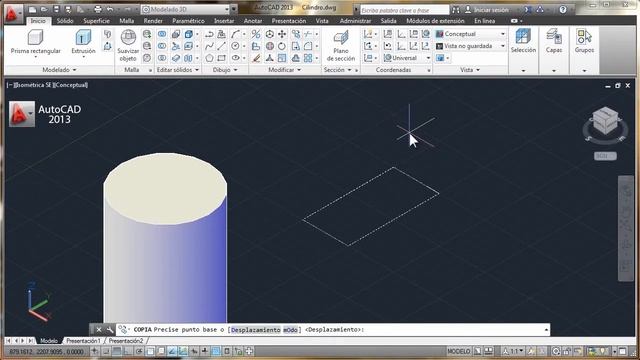Expand the Dibujo panel title
640x360 pixels.
[x=226, y=70]
